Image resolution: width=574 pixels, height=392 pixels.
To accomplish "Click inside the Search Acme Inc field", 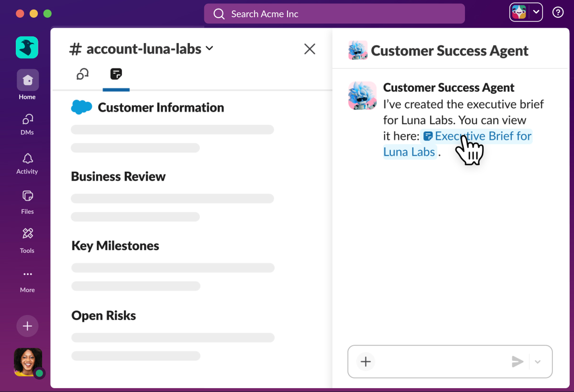I will point(335,14).
